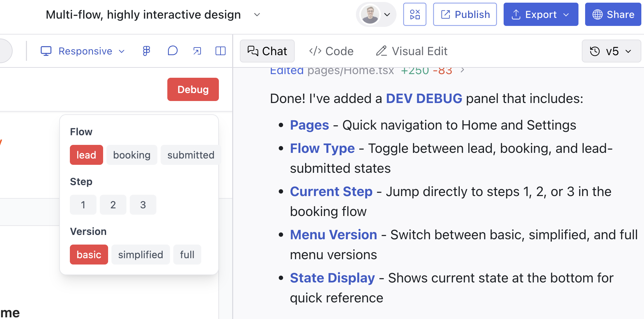Toggle the split panel layout icon
The height and width of the screenshot is (319, 644).
pos(220,51)
